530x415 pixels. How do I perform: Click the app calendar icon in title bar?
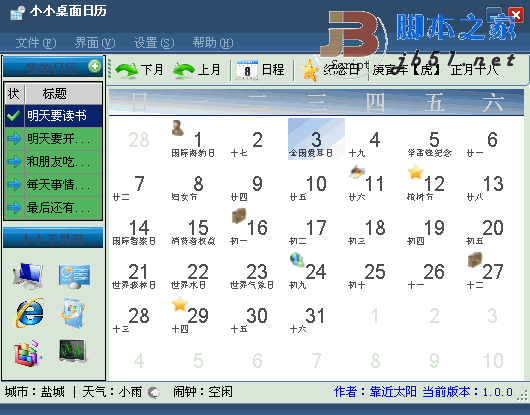(x=17, y=13)
